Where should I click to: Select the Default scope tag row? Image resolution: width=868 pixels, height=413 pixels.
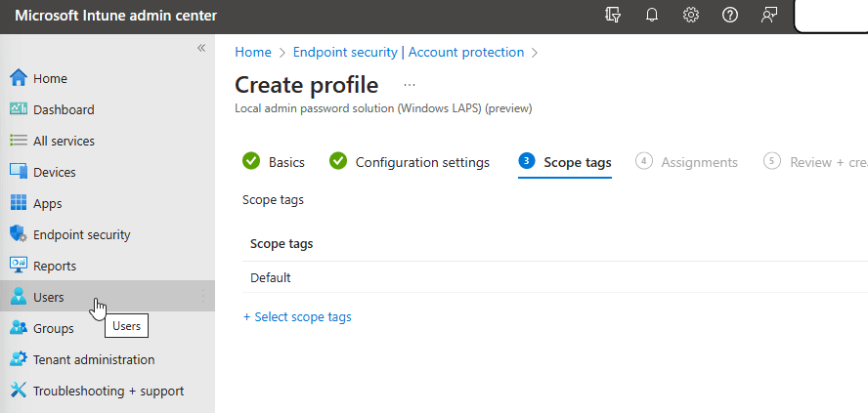(x=271, y=277)
